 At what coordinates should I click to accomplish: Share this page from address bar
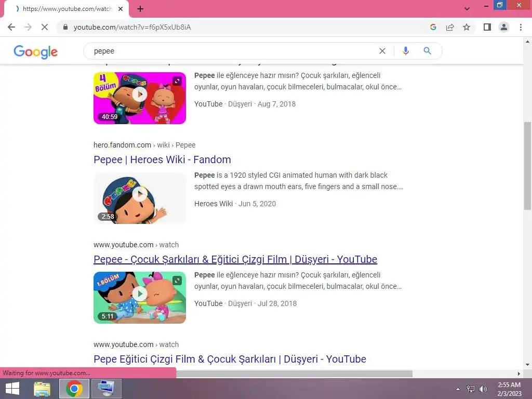pos(450,27)
